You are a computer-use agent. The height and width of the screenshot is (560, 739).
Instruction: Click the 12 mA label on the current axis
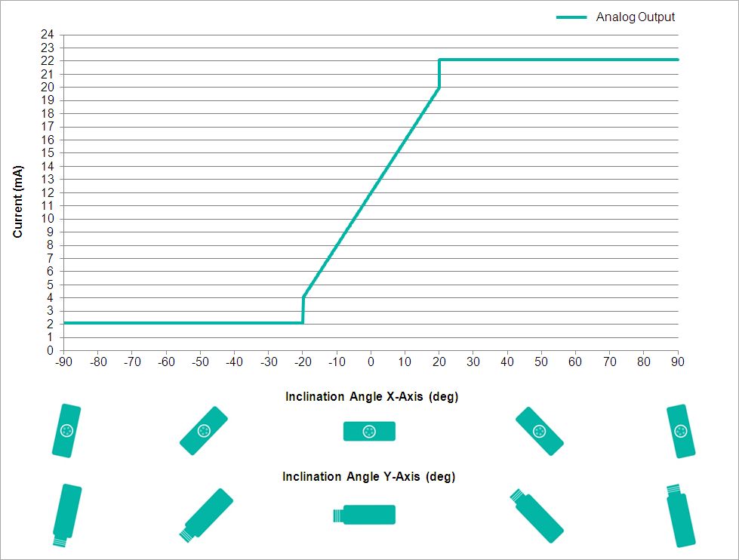(47, 192)
